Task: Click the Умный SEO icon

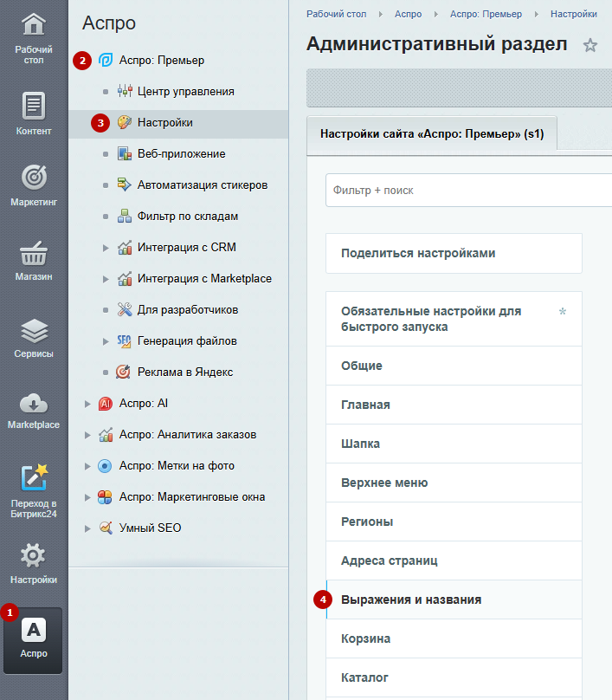Action: click(x=106, y=528)
